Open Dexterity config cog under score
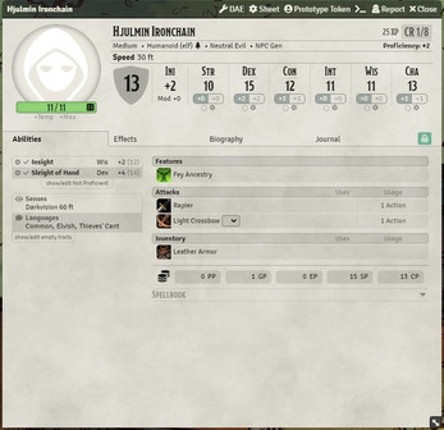The width and height of the screenshot is (444, 430). tap(253, 108)
